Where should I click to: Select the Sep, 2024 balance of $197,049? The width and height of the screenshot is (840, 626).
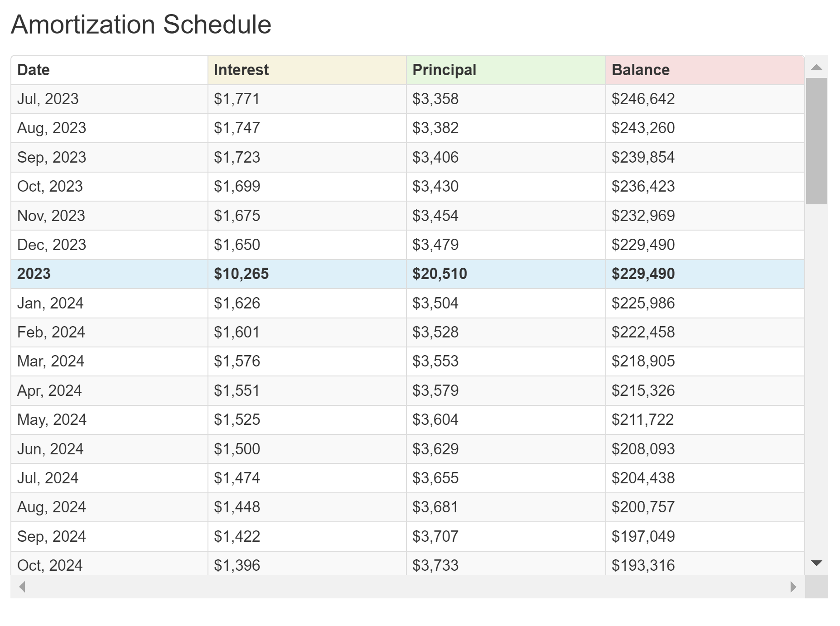pyautogui.click(x=643, y=536)
